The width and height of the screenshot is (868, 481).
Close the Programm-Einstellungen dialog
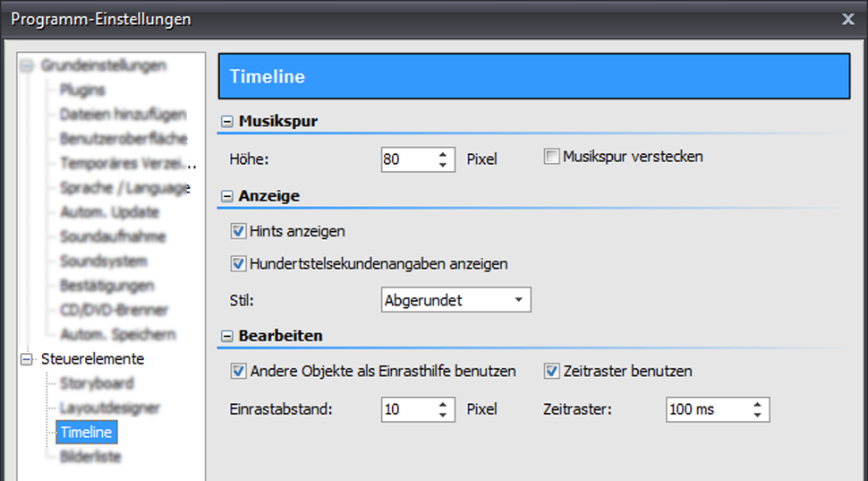[848, 19]
